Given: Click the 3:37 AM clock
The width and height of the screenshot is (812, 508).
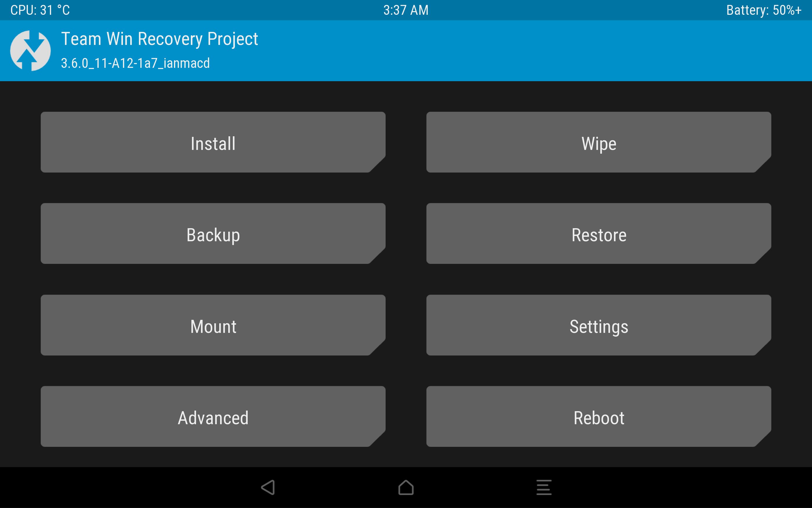Looking at the screenshot, I should pyautogui.click(x=406, y=10).
